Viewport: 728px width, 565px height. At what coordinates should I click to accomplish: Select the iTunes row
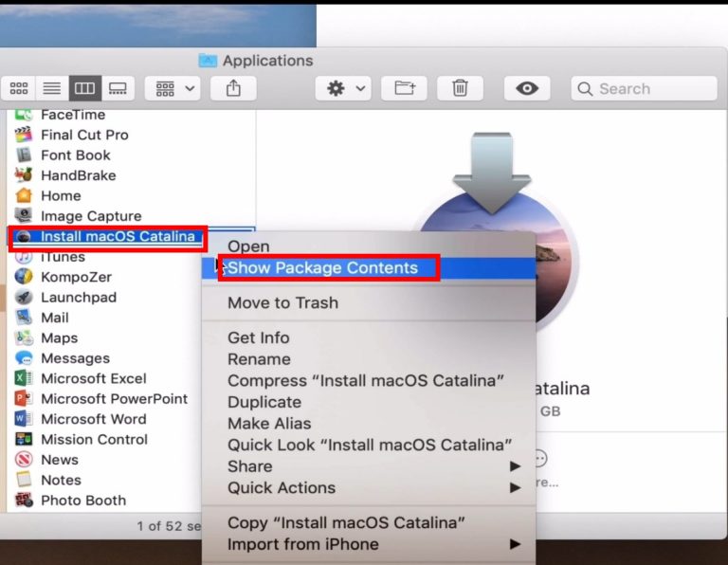[104, 257]
